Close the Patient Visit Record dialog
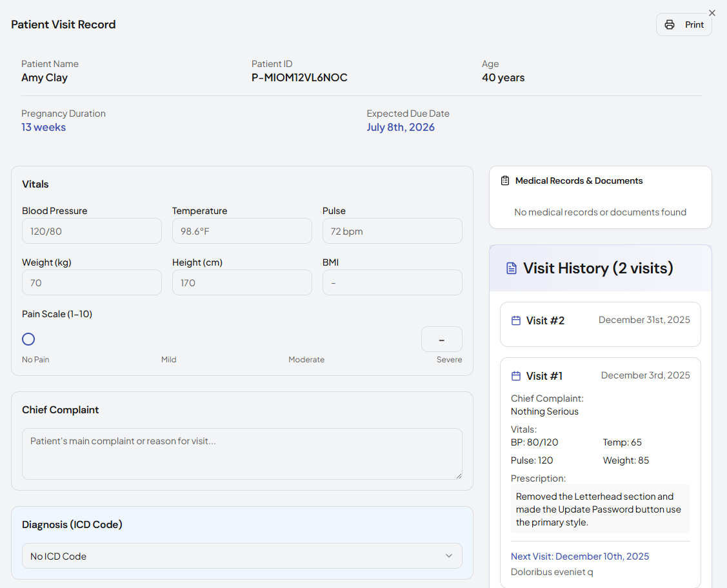Screen dimensions: 727x588 tap(712, 13)
